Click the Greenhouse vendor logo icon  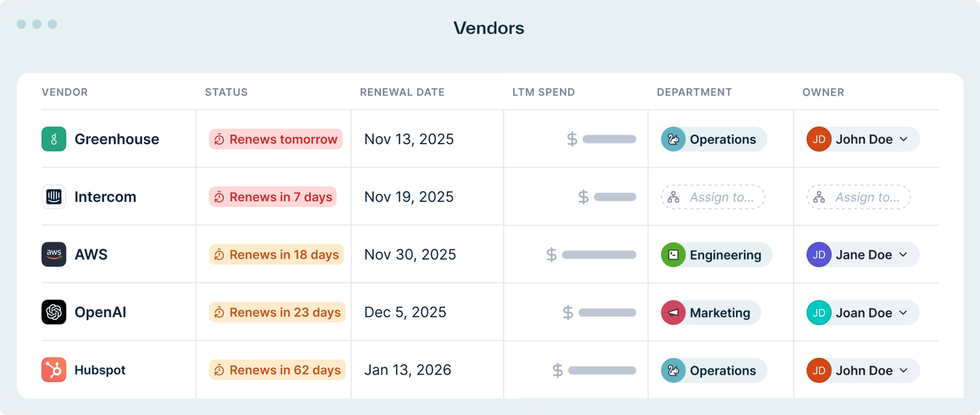[x=54, y=139]
